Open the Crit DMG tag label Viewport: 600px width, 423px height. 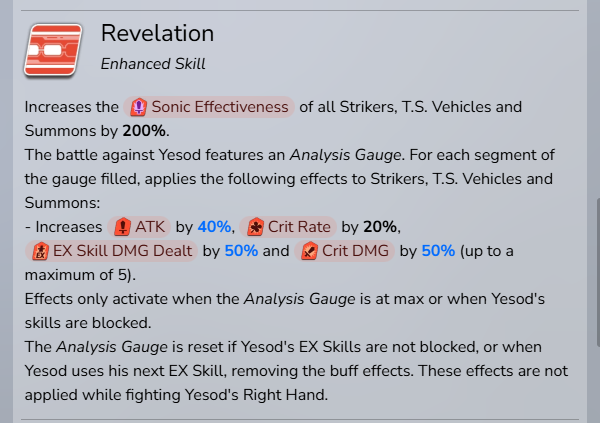355,251
